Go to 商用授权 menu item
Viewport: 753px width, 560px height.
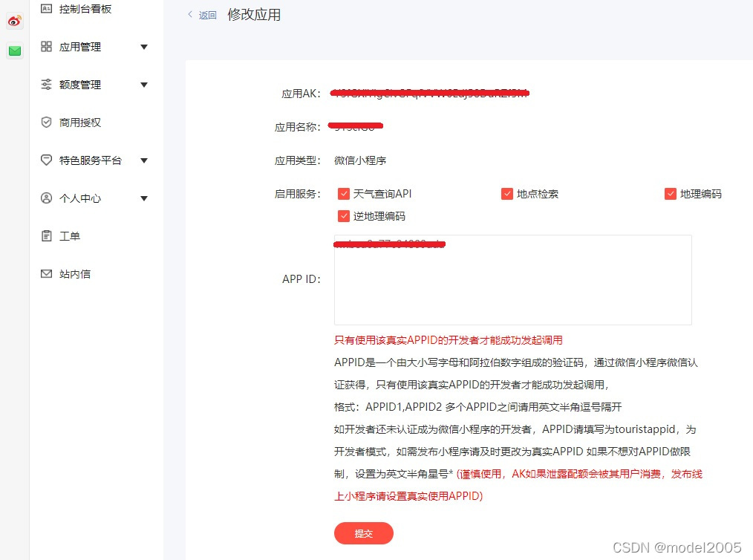(x=79, y=123)
